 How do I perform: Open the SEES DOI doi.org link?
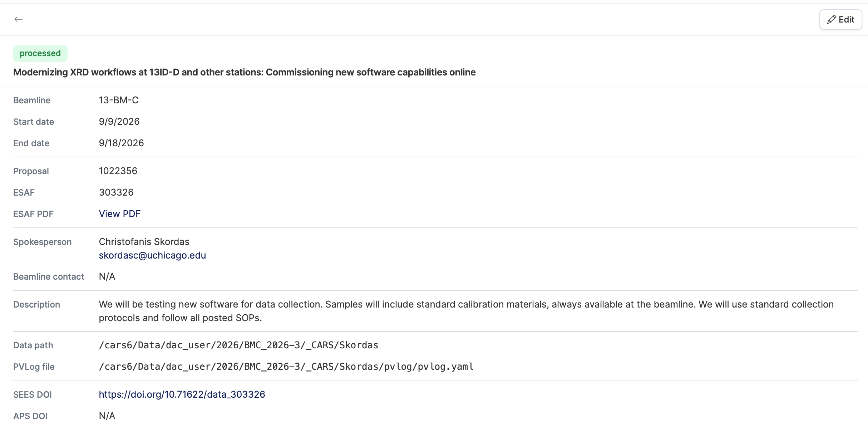coord(182,394)
